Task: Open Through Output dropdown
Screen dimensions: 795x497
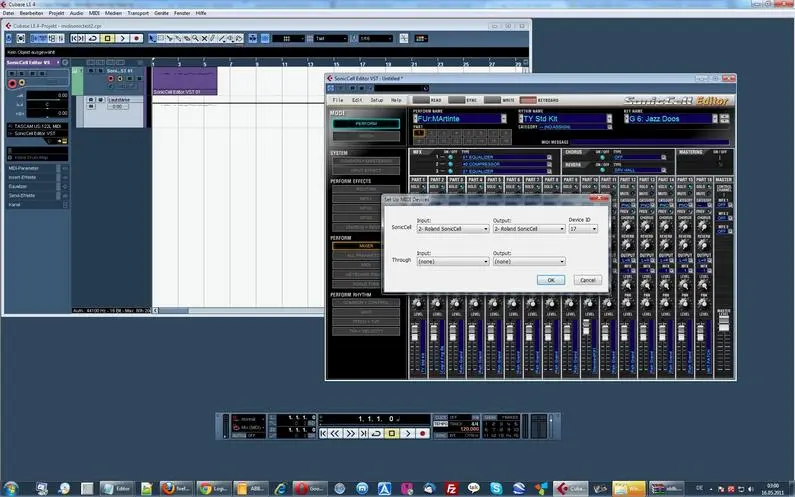Action: point(529,262)
